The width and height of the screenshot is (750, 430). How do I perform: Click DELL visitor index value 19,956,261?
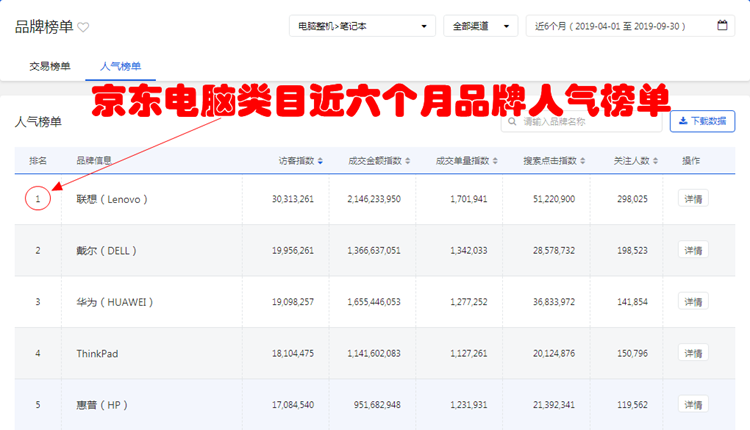293,251
